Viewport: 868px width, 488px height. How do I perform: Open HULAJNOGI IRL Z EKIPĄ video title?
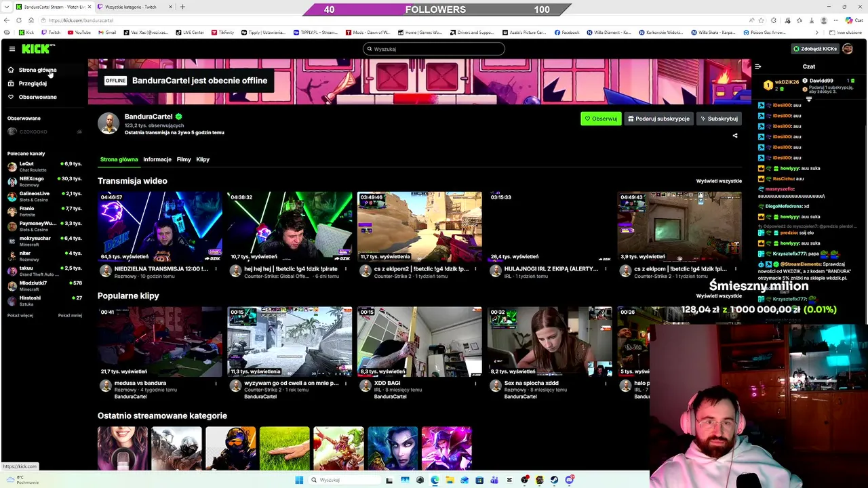pyautogui.click(x=551, y=269)
